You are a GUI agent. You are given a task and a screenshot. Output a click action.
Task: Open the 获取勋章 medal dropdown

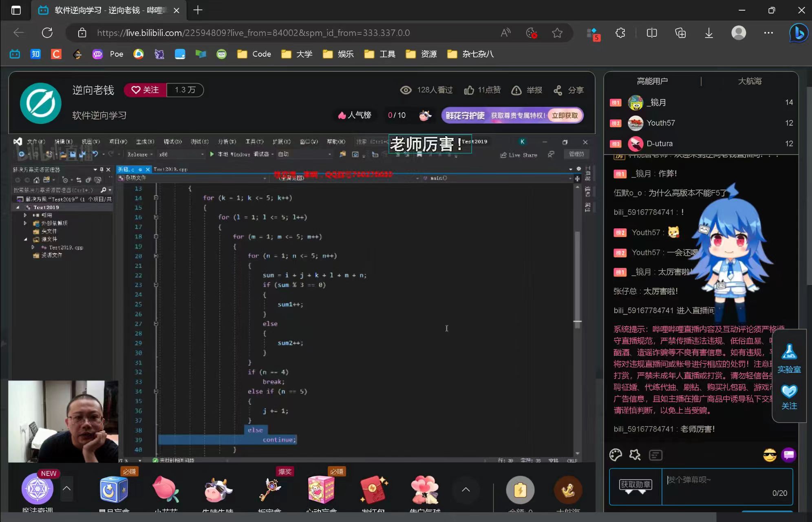click(x=635, y=487)
